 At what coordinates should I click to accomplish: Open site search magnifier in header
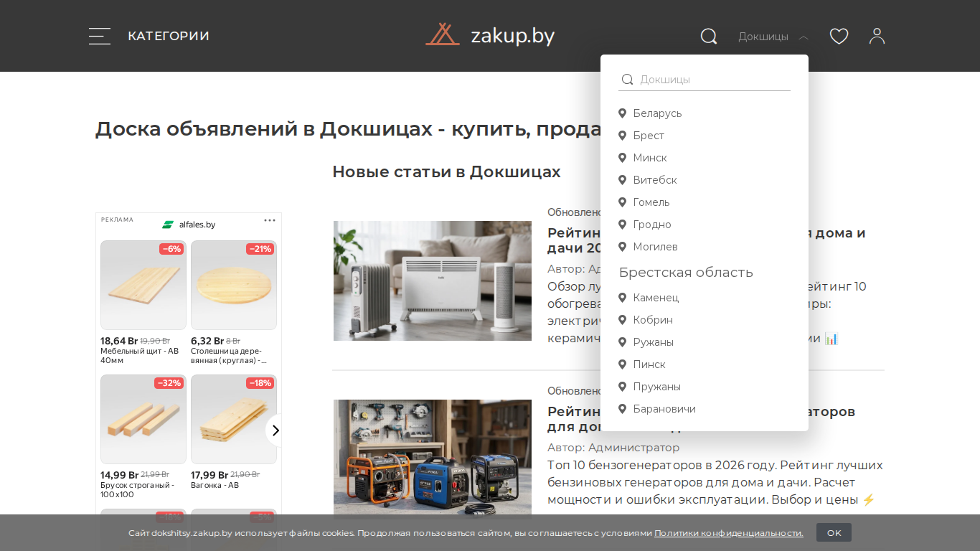tap(709, 36)
